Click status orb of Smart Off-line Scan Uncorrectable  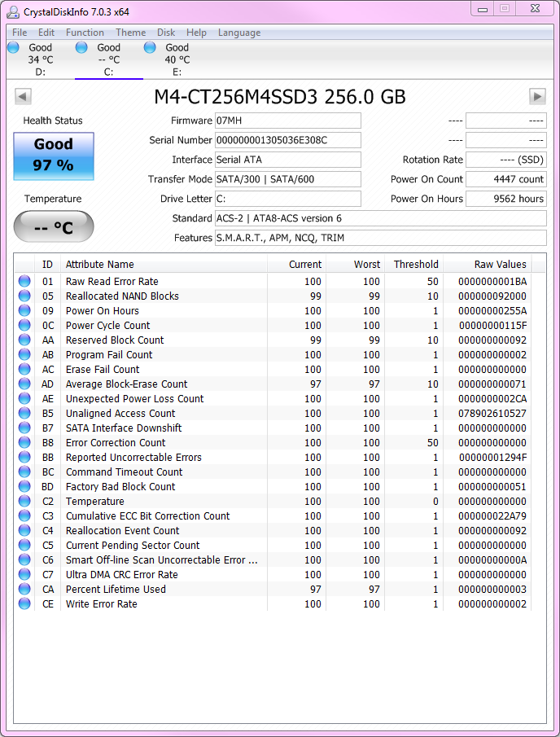[24, 559]
